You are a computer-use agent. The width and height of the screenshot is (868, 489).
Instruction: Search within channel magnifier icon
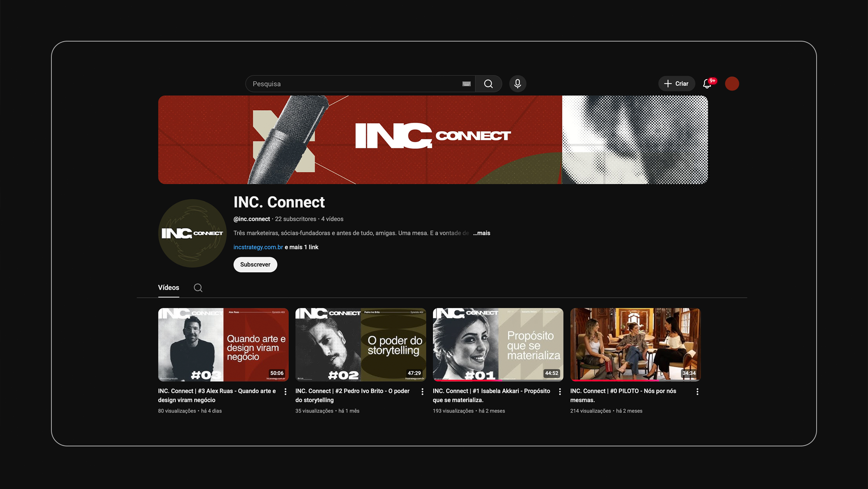pyautogui.click(x=198, y=288)
